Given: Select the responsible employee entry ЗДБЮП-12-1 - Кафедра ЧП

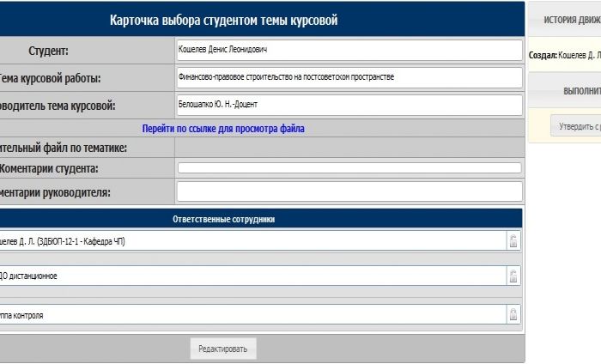Looking at the screenshot, I should (249, 241).
